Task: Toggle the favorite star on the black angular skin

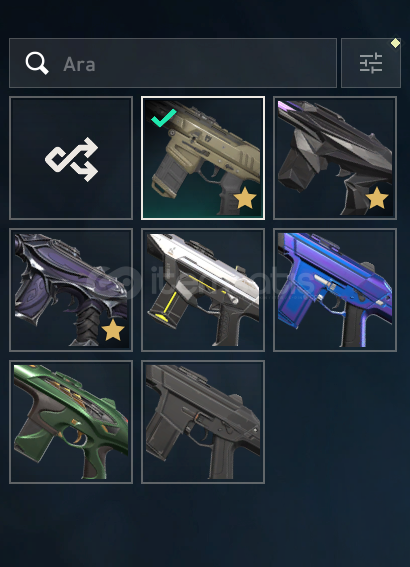Action: [377, 198]
